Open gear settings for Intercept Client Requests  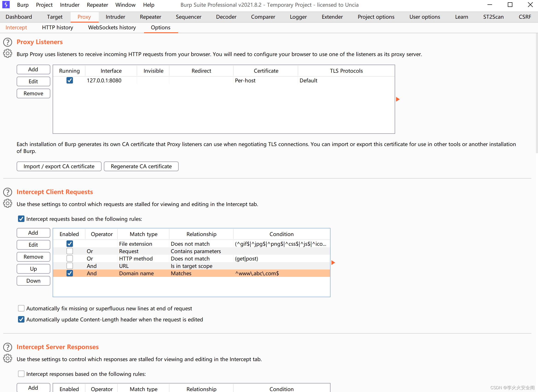(x=8, y=203)
